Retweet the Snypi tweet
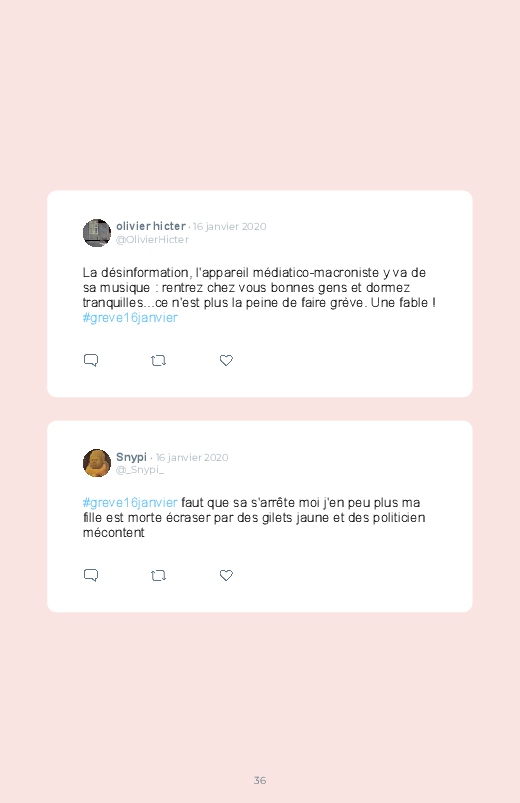The image size is (520, 803). pos(158,576)
